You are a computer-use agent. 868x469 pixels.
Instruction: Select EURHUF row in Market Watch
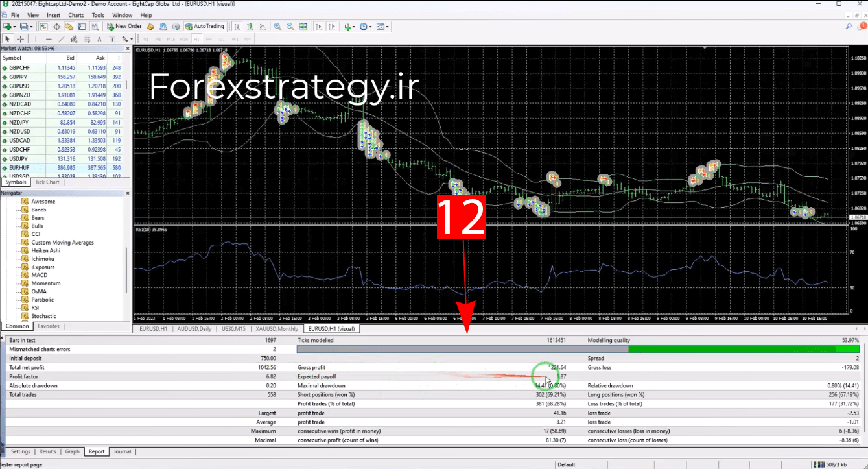63,167
